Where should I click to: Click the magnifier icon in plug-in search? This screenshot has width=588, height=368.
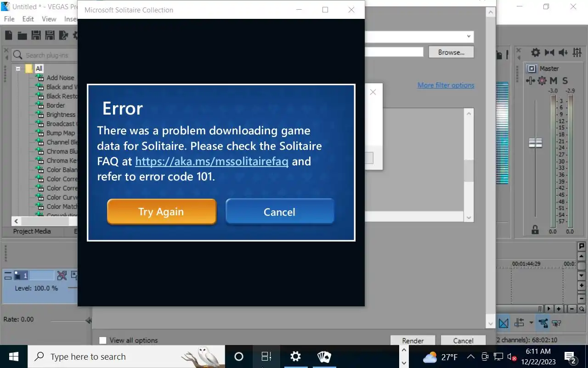pyautogui.click(x=18, y=55)
